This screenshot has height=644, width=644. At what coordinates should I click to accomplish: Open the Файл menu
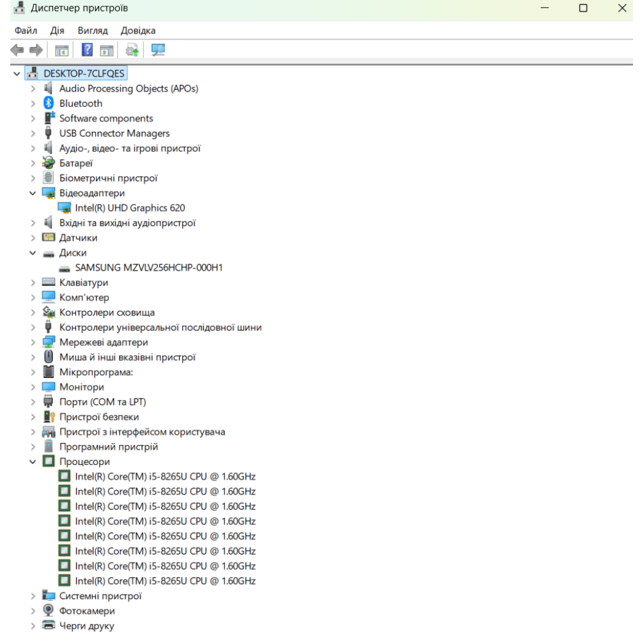26,30
